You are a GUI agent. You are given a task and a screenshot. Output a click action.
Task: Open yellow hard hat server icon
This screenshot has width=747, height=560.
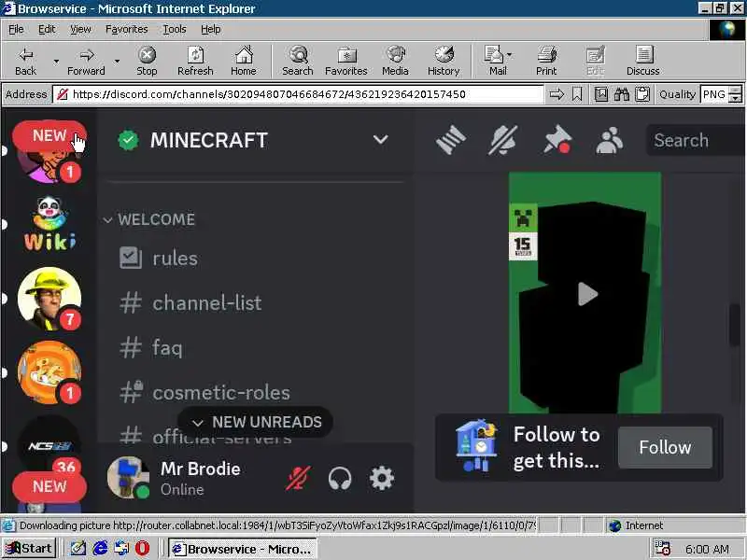pos(49,298)
